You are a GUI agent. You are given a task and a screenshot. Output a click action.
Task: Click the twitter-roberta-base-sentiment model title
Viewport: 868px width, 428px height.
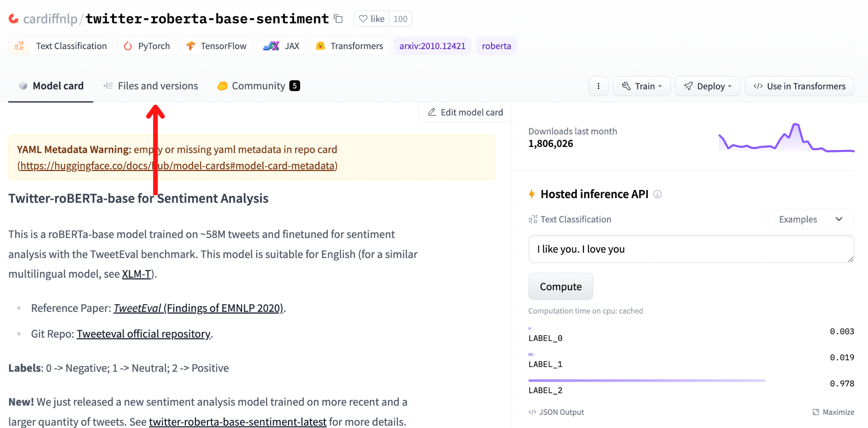coord(207,19)
